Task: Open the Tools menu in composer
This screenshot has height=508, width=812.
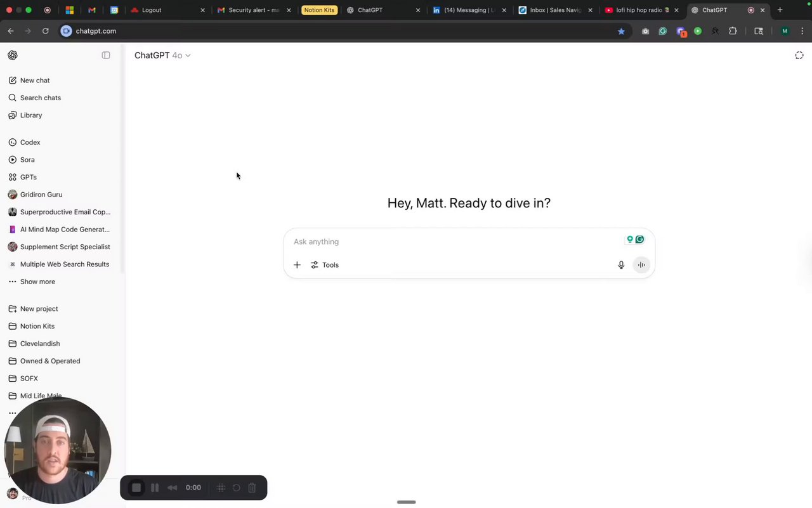Action: [325, 265]
